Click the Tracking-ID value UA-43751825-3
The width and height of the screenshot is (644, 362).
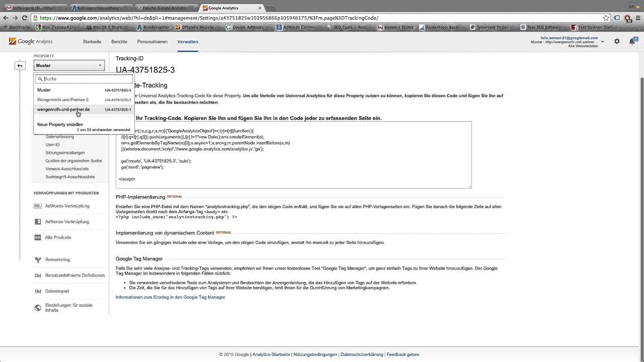coord(145,70)
